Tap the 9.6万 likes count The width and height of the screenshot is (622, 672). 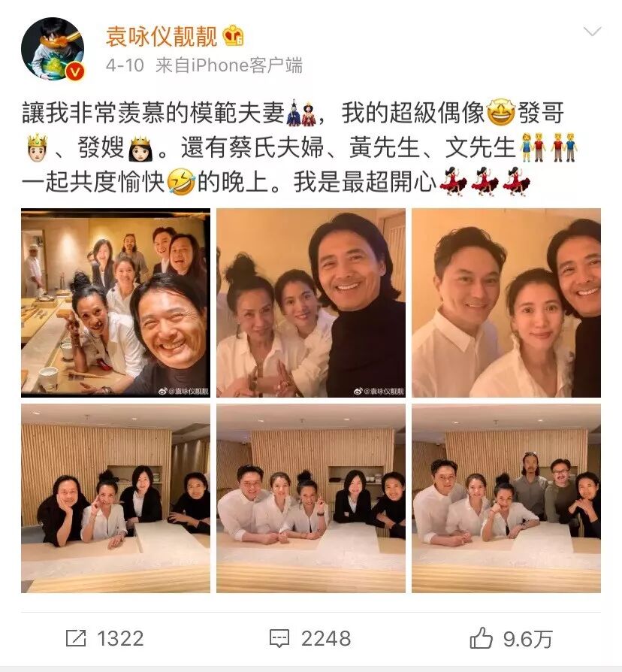pos(527,639)
